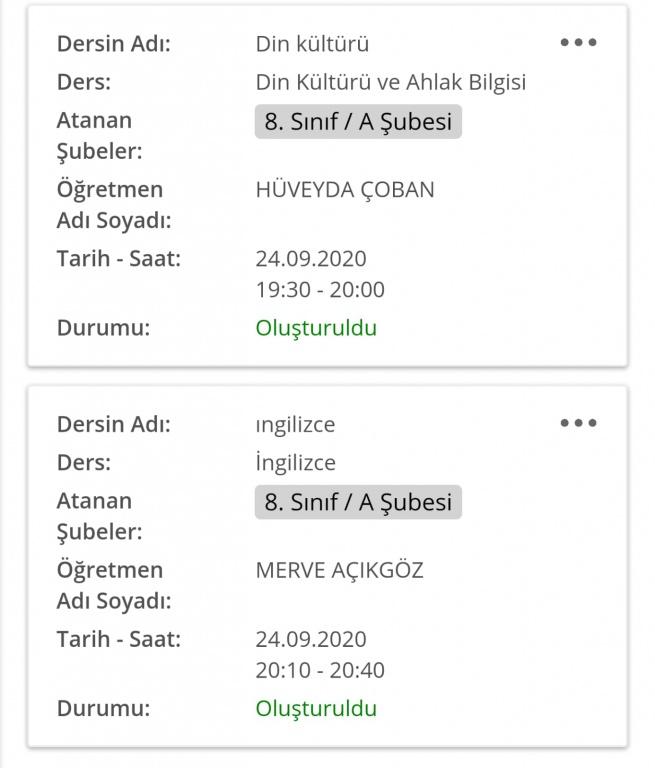Image resolution: width=655 pixels, height=768 pixels.
Task: Click the 20:10 - 20:40 time slot
Action: 320,670
